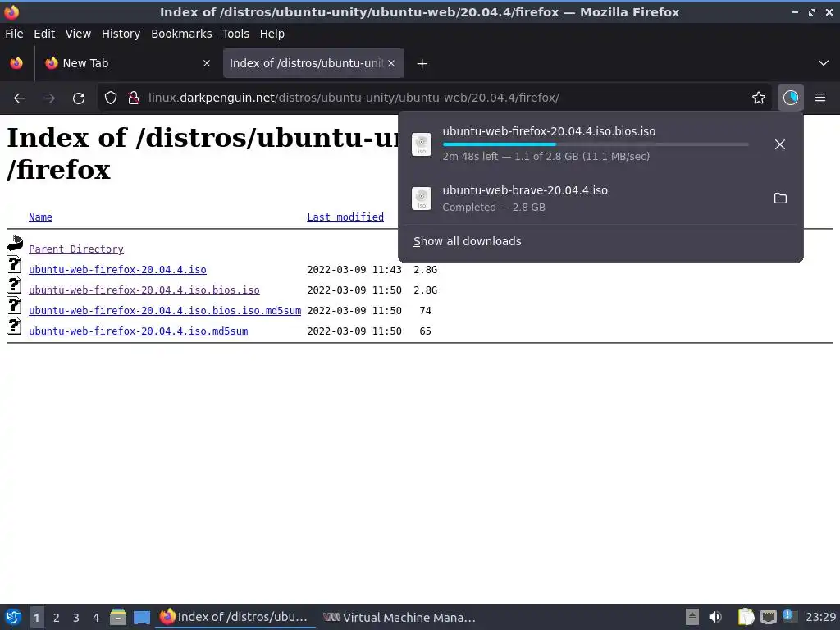The width and height of the screenshot is (840, 630).
Task: Reload the current page
Action: point(79,98)
